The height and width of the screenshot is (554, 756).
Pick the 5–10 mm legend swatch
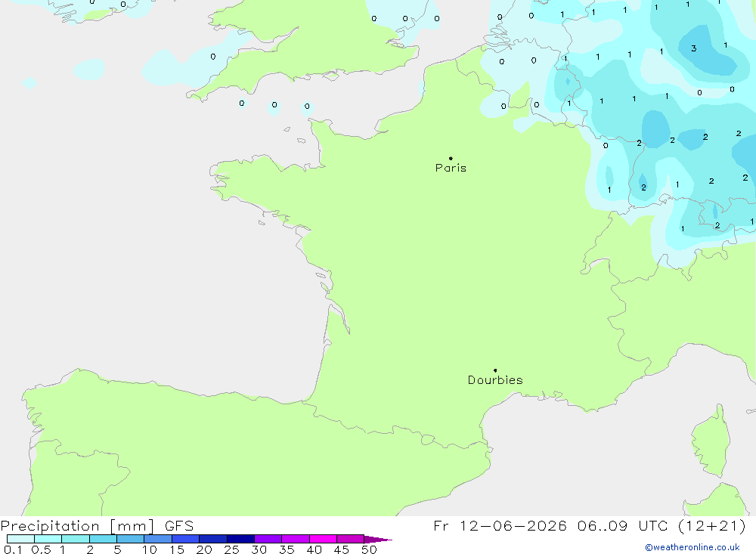(131, 539)
